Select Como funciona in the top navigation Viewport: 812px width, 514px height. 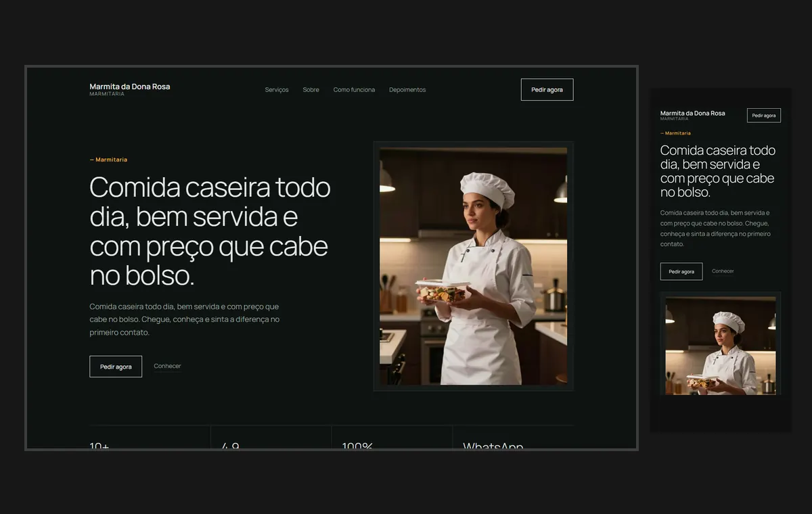coord(354,90)
